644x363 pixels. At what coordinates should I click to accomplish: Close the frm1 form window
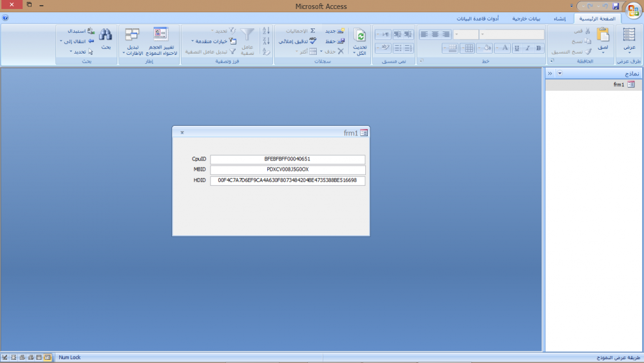(x=182, y=132)
